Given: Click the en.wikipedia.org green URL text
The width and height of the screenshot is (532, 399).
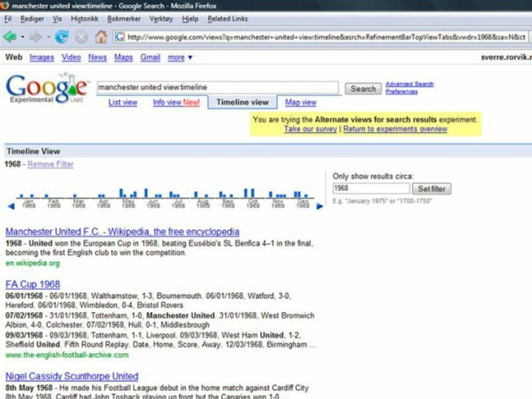Looking at the screenshot, I should (32, 263).
